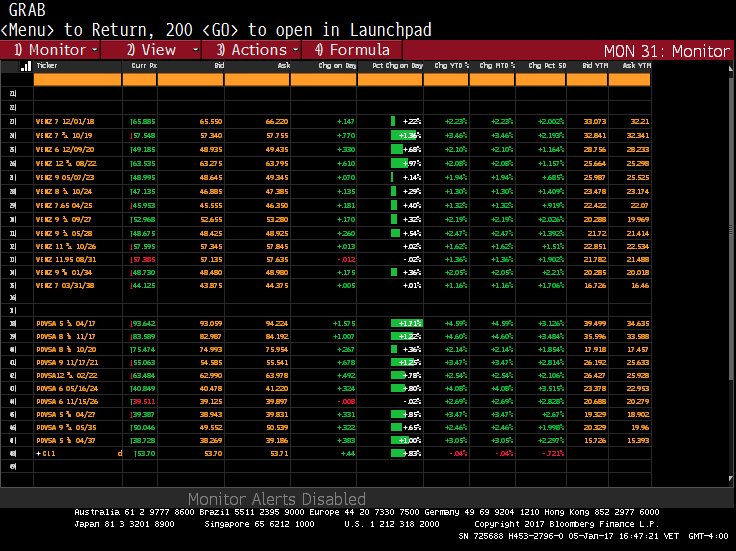Click the orange input field under Ask YTM
Screen dimensions: 736x551
pos(629,80)
